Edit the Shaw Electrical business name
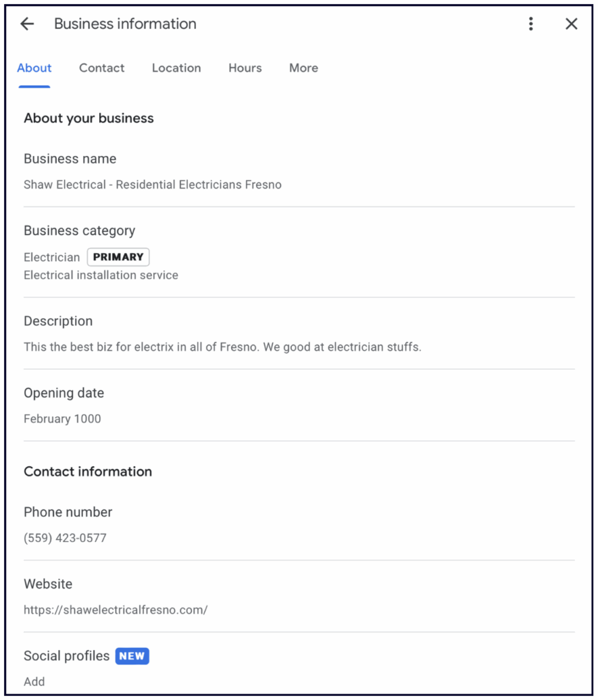This screenshot has height=700, width=598. point(152,185)
